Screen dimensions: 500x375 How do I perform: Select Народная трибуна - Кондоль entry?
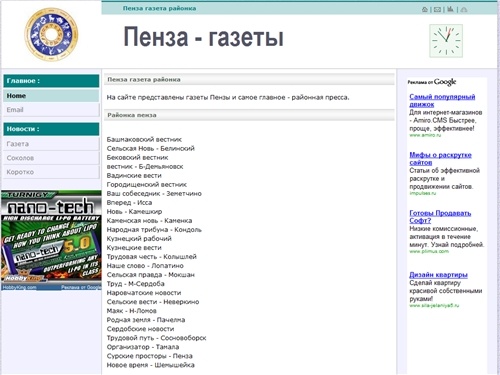click(x=154, y=229)
